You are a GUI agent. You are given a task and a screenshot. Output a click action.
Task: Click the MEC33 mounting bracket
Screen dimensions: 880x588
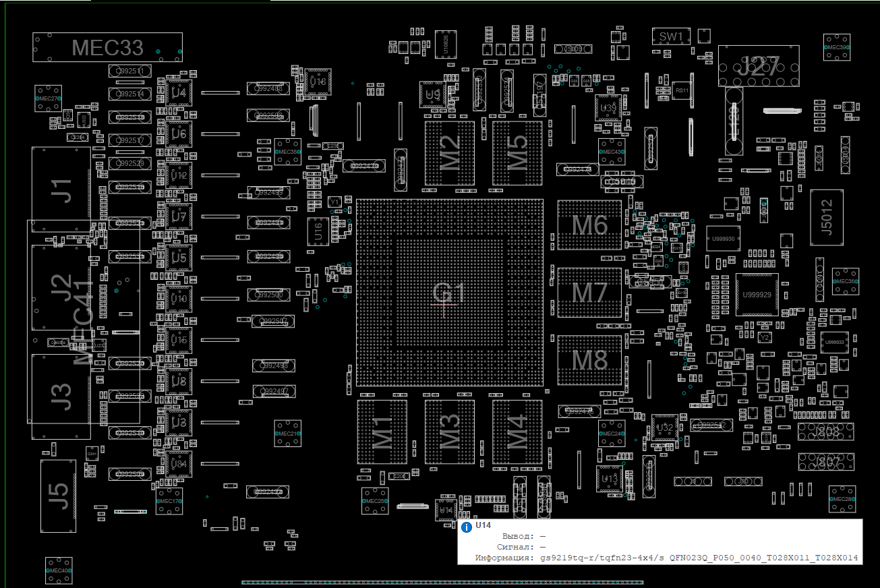pos(108,47)
